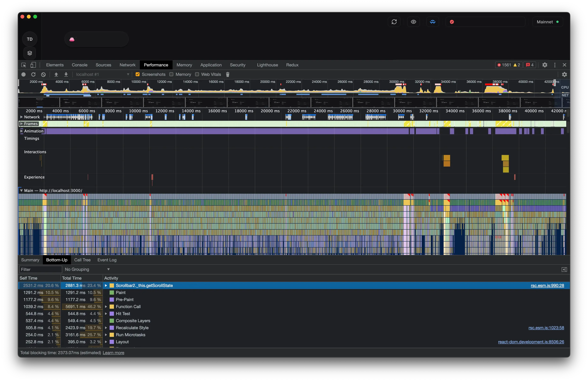Click the TD avatar button
Image resolution: width=588 pixels, height=381 pixels.
[30, 39]
